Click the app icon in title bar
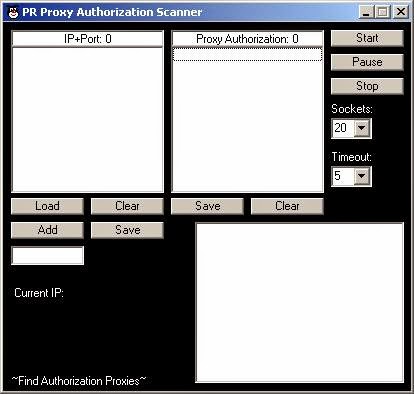The image size is (414, 394). (13, 13)
